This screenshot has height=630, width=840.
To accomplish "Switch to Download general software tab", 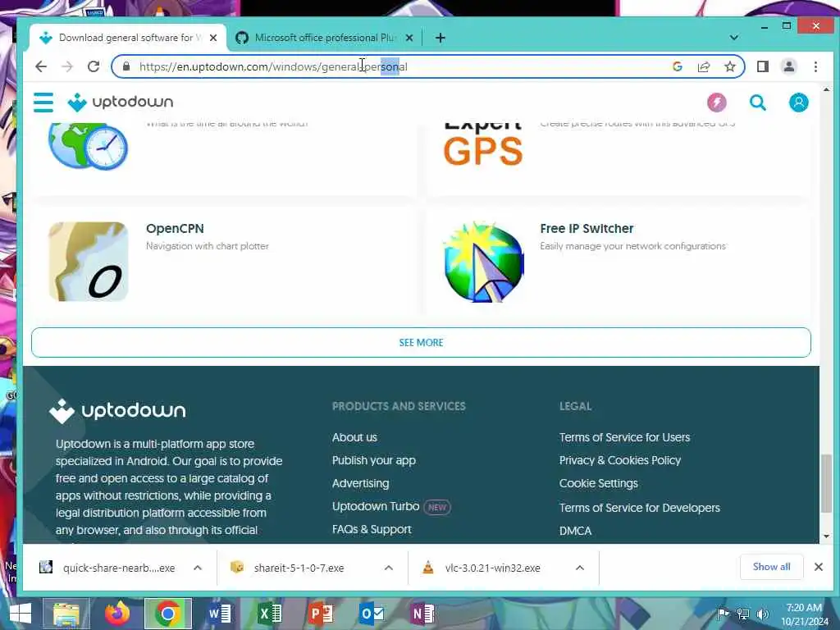I will click(127, 38).
